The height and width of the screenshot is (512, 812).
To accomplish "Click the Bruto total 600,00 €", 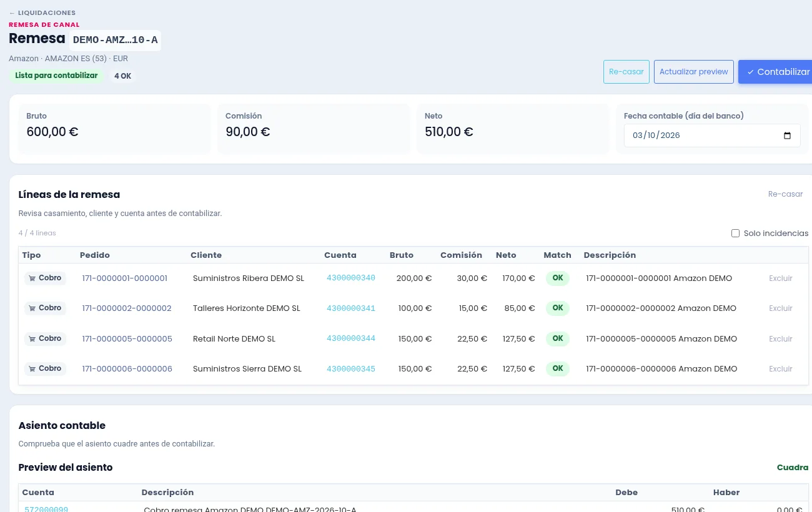I will coord(52,132).
